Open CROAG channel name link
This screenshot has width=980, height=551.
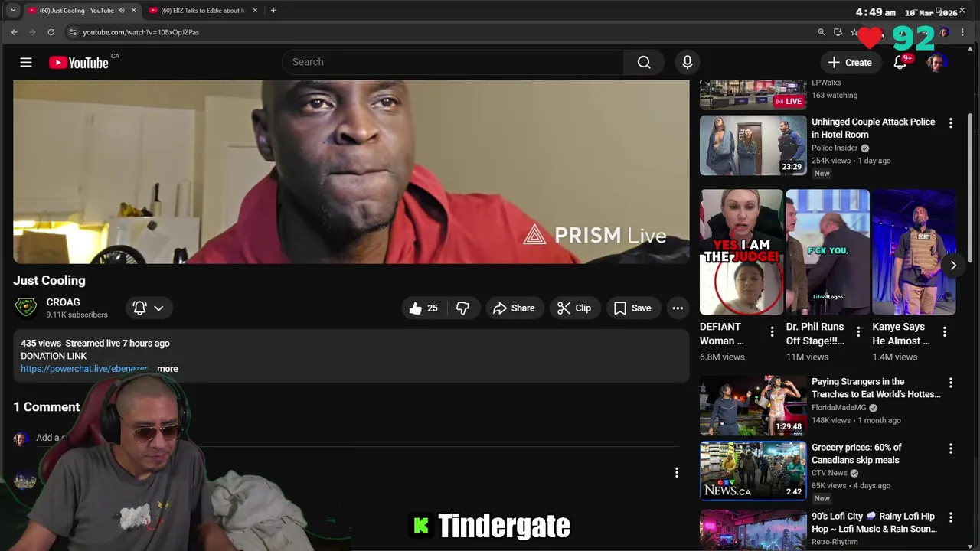coord(63,302)
